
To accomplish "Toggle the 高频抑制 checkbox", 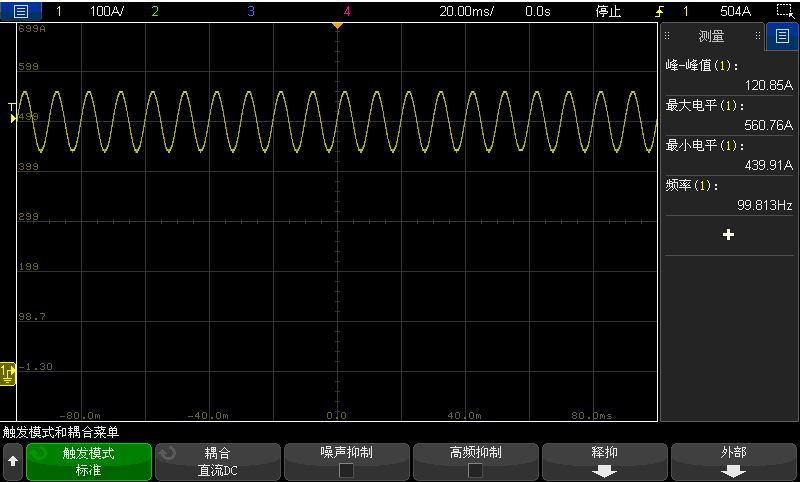I will pyautogui.click(x=475, y=470).
